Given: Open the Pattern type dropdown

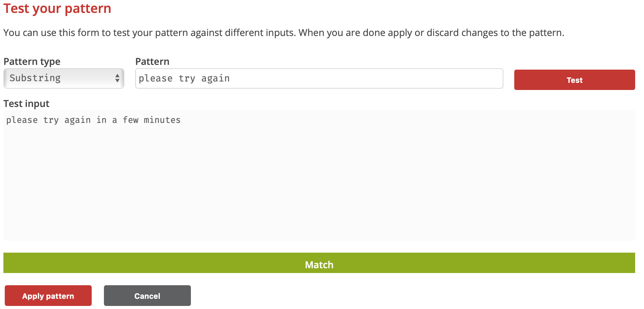Looking at the screenshot, I should pyautogui.click(x=64, y=78).
